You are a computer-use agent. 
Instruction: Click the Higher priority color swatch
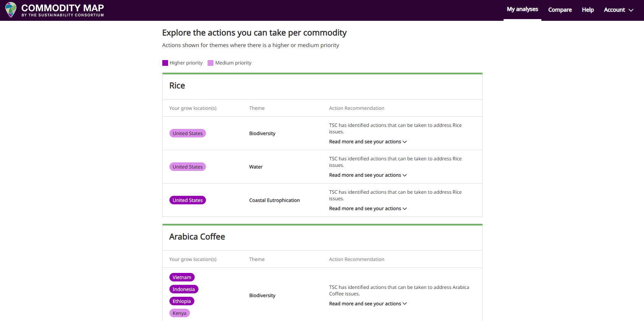pos(165,63)
